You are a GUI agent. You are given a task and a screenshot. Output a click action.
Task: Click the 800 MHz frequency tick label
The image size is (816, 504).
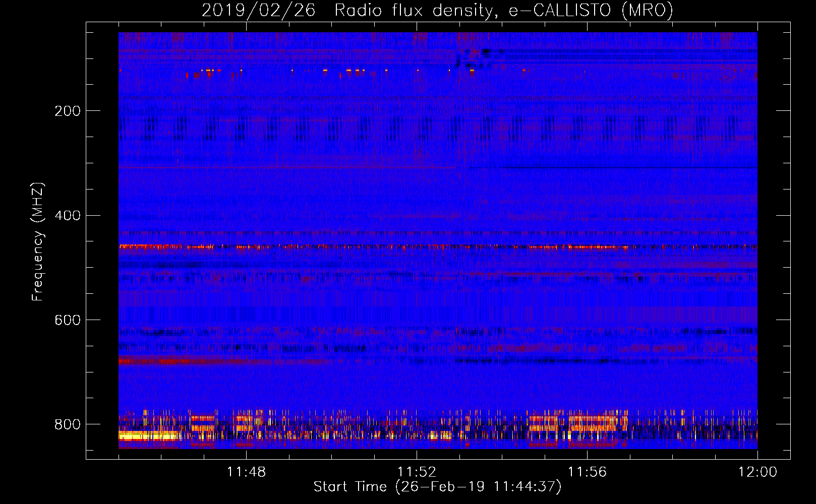coord(68,424)
